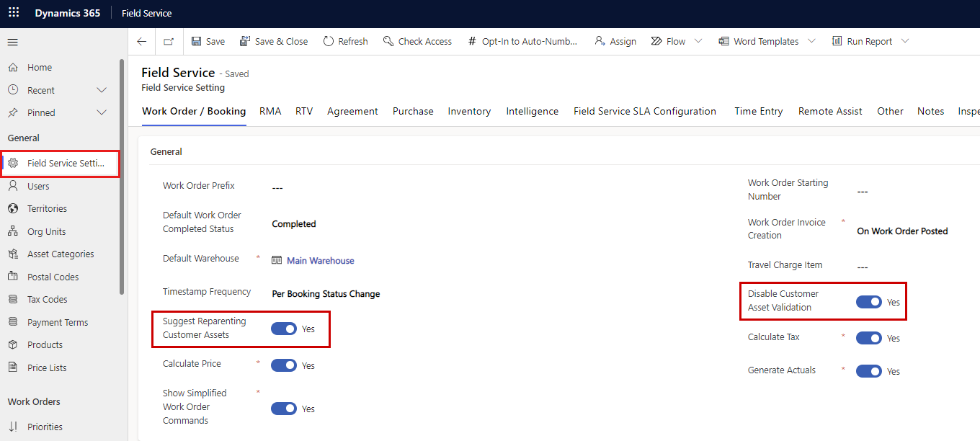Click the Asset Categories icon
980x441 pixels.
point(13,254)
